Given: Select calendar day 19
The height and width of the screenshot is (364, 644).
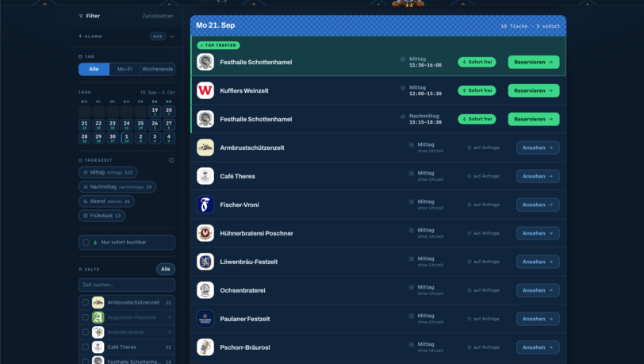Looking at the screenshot, I should point(155,111).
